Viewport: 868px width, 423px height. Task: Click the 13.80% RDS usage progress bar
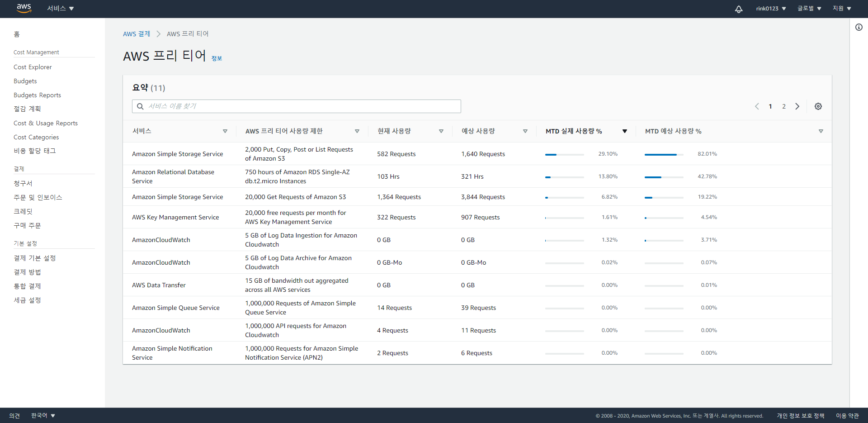(x=565, y=177)
